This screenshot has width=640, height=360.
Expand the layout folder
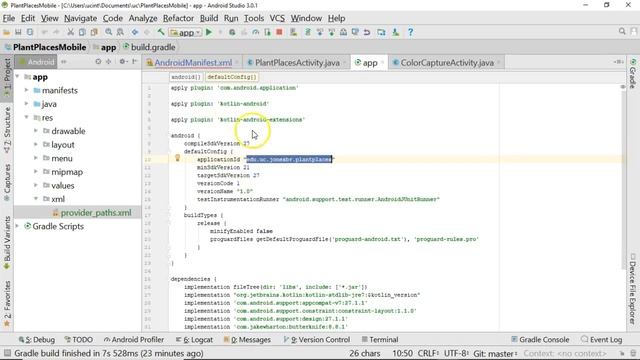click(x=36, y=144)
